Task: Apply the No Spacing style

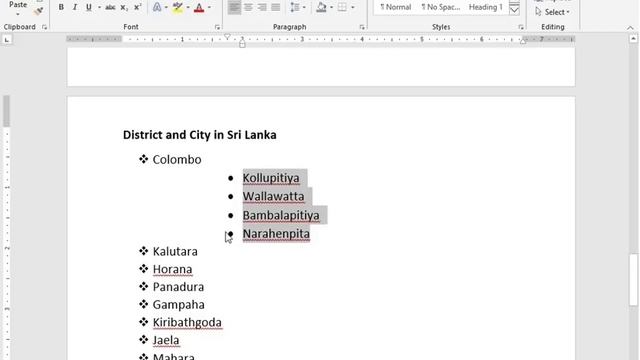Action: pyautogui.click(x=441, y=7)
